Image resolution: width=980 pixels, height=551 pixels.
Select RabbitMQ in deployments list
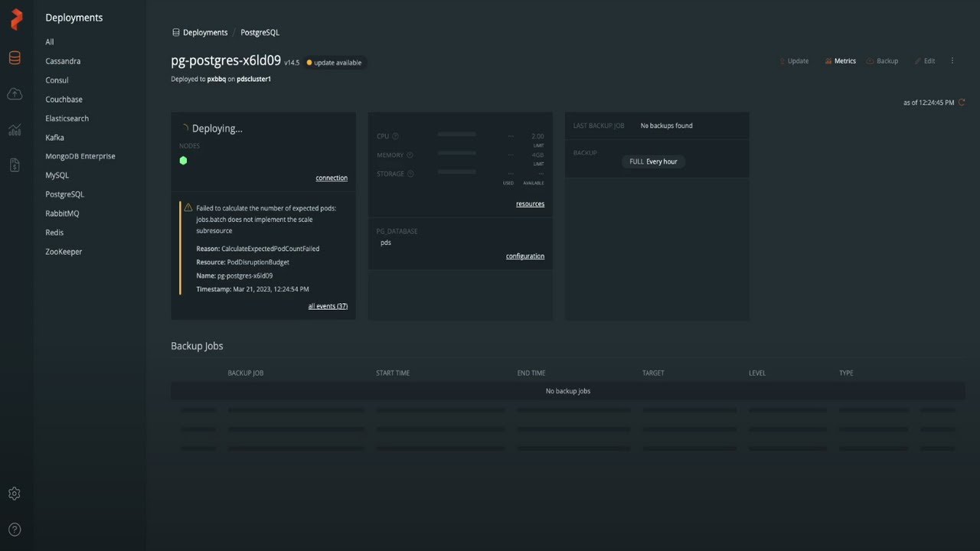[x=62, y=214]
